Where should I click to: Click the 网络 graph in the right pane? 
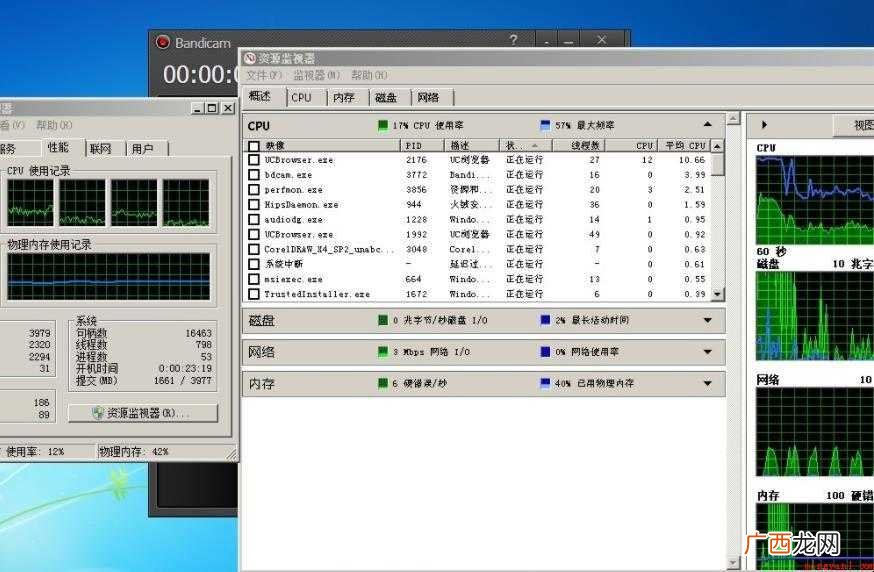[815, 432]
